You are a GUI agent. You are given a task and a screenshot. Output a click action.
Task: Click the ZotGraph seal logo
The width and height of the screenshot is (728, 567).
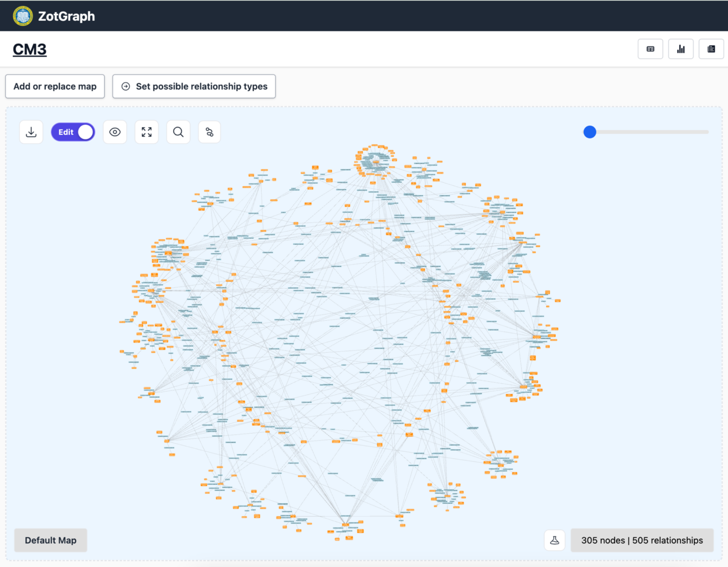[x=23, y=16]
